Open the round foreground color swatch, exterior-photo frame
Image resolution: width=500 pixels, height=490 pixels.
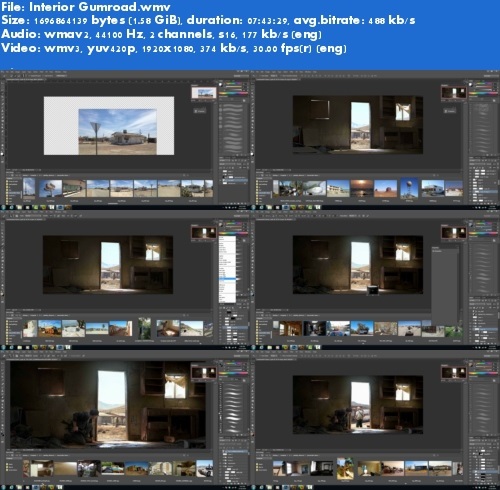click(x=221, y=84)
